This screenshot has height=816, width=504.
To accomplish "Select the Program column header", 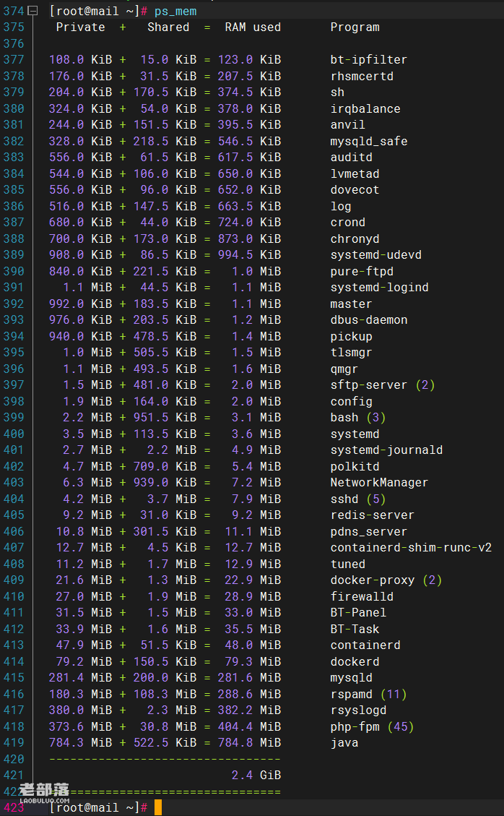I will coord(355,27).
